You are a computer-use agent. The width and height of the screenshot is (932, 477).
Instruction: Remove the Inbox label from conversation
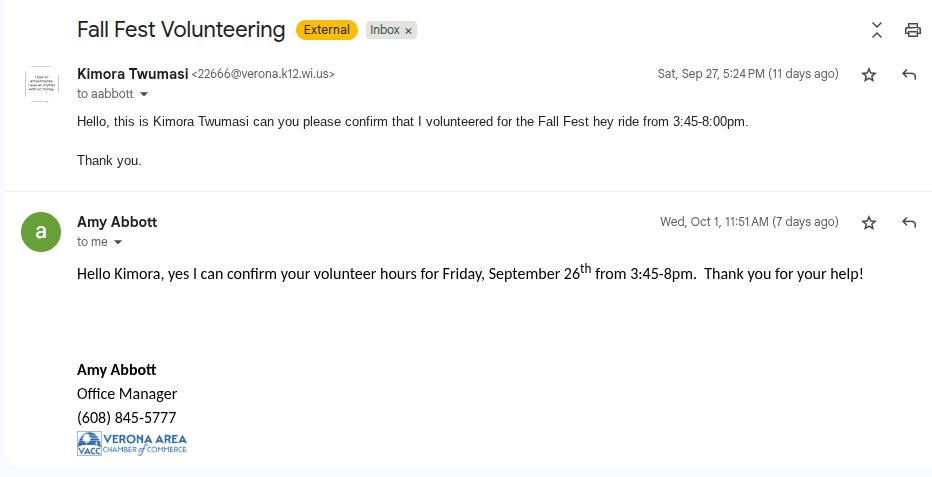tap(408, 31)
